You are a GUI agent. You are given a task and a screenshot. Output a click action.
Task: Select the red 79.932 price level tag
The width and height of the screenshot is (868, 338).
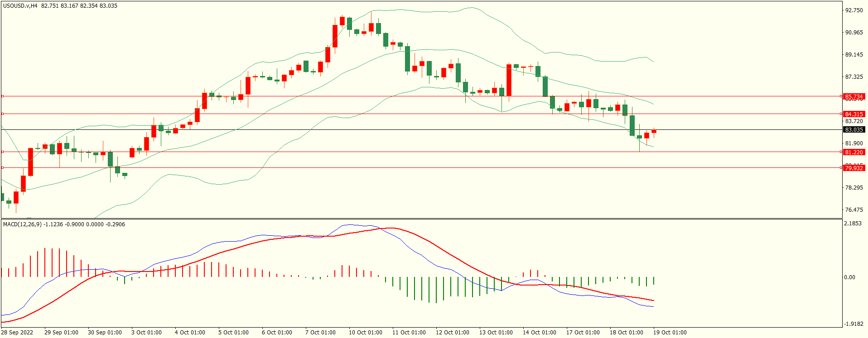(x=854, y=168)
